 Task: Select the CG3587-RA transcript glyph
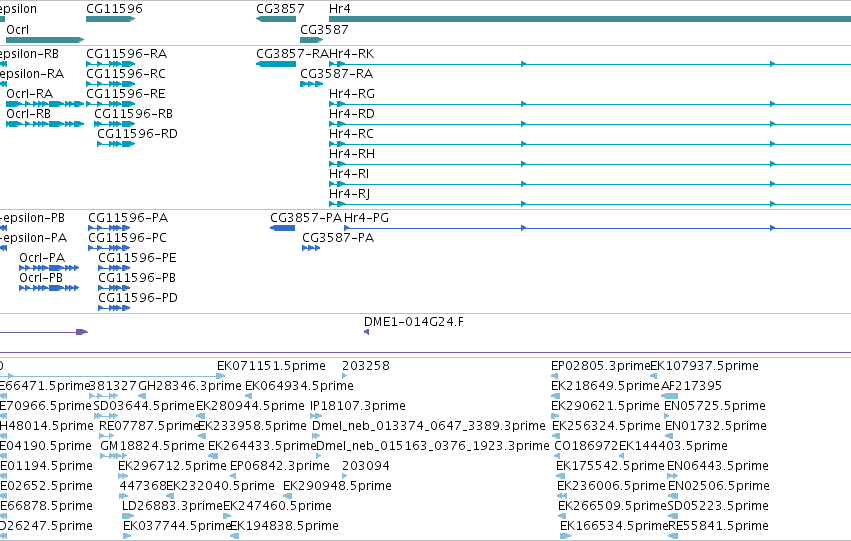click(x=312, y=84)
